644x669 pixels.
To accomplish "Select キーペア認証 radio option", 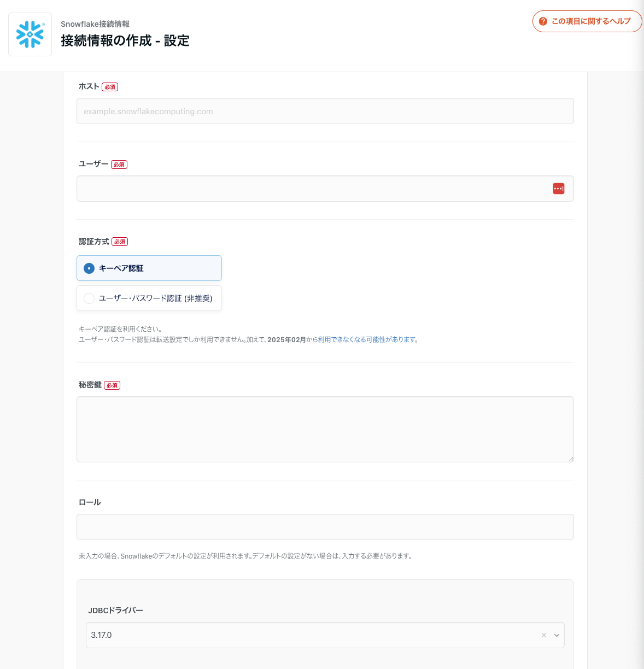I will [149, 268].
